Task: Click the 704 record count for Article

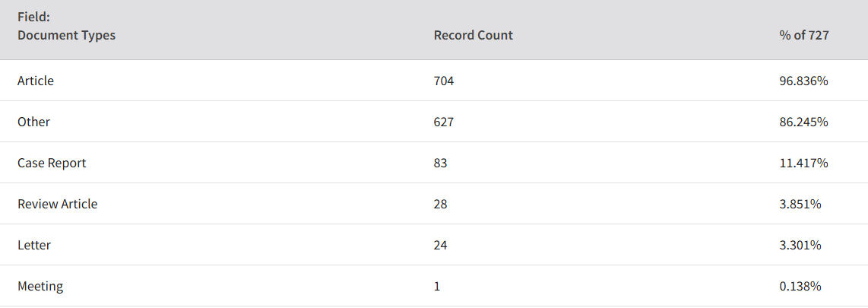Action: (x=444, y=81)
